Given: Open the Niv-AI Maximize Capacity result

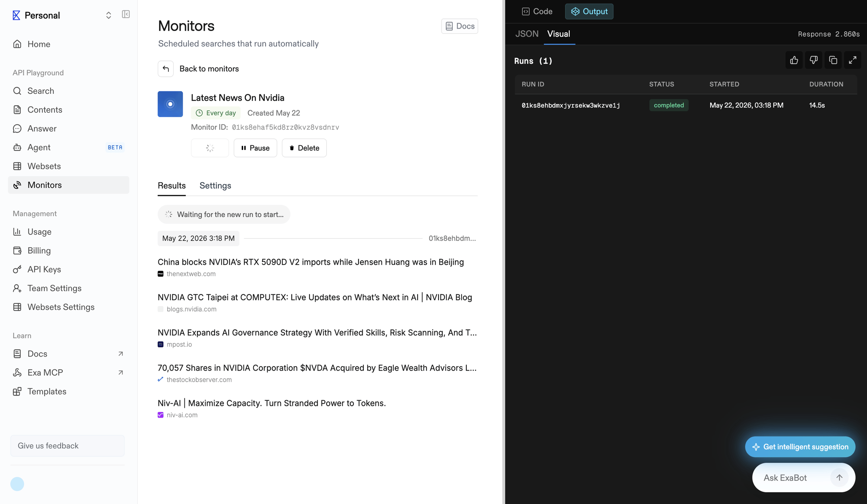Looking at the screenshot, I should pyautogui.click(x=272, y=403).
